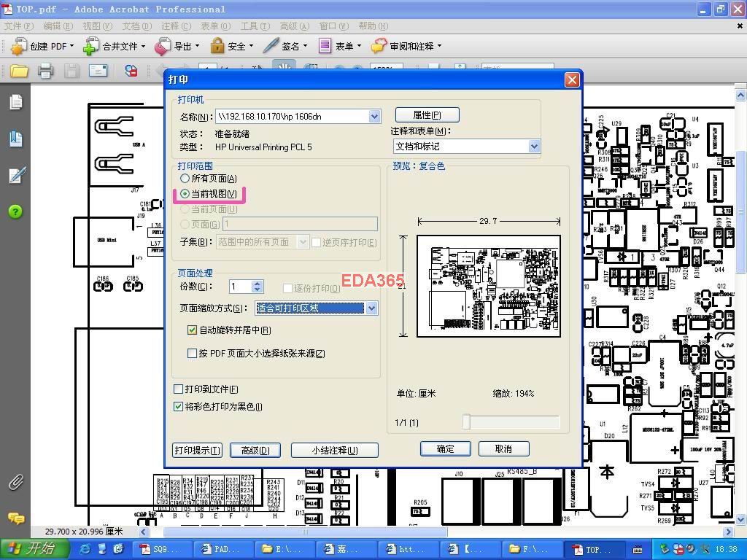
Task: Open the page scaling (页面缩放方式) dropdown
Action: 371,308
